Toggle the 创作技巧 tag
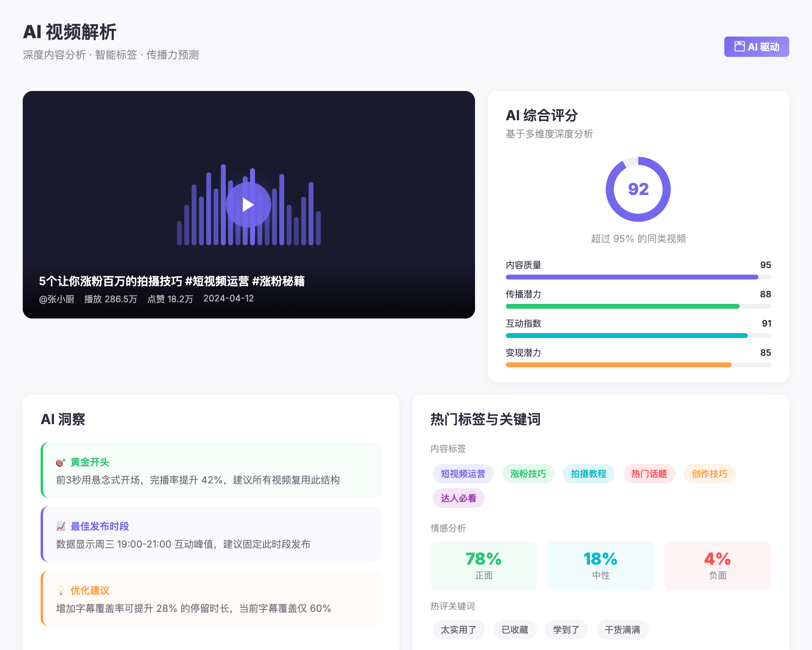 click(709, 474)
